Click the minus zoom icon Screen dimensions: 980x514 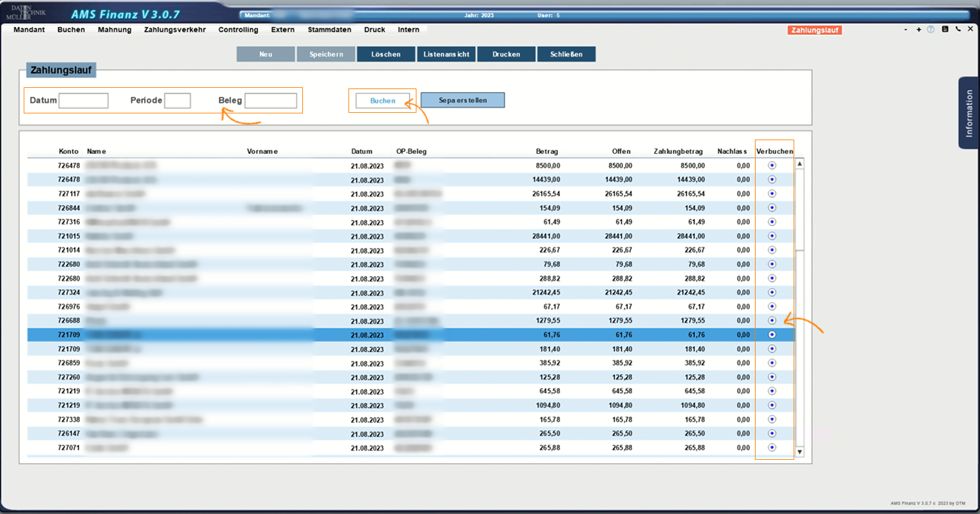coord(906,29)
